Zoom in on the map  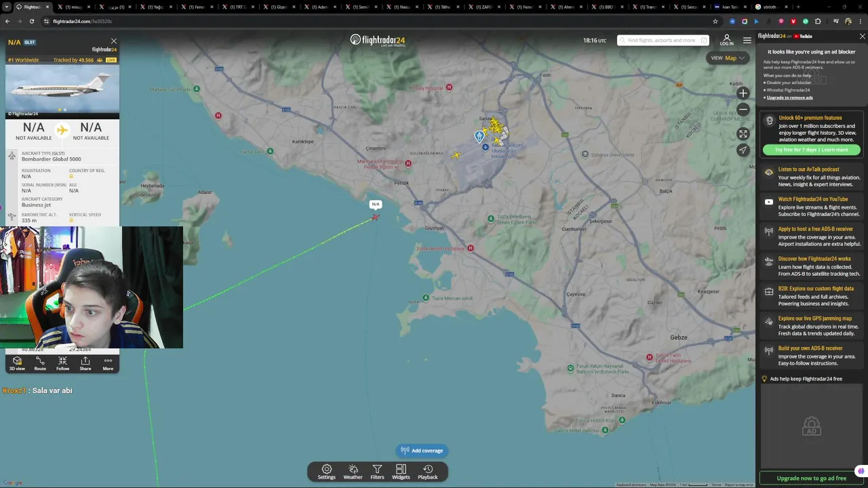[x=743, y=94]
